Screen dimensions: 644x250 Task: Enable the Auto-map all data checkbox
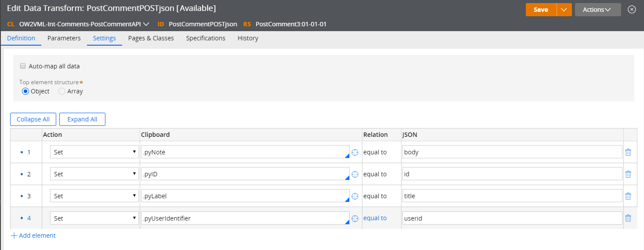(x=23, y=66)
